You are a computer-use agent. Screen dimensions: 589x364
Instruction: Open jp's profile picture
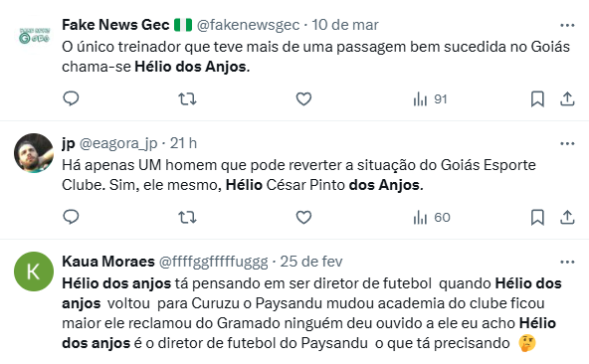click(x=34, y=153)
